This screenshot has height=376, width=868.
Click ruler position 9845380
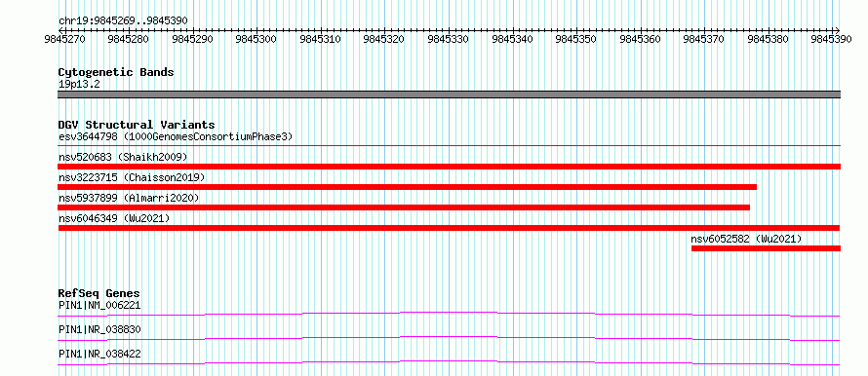(769, 39)
